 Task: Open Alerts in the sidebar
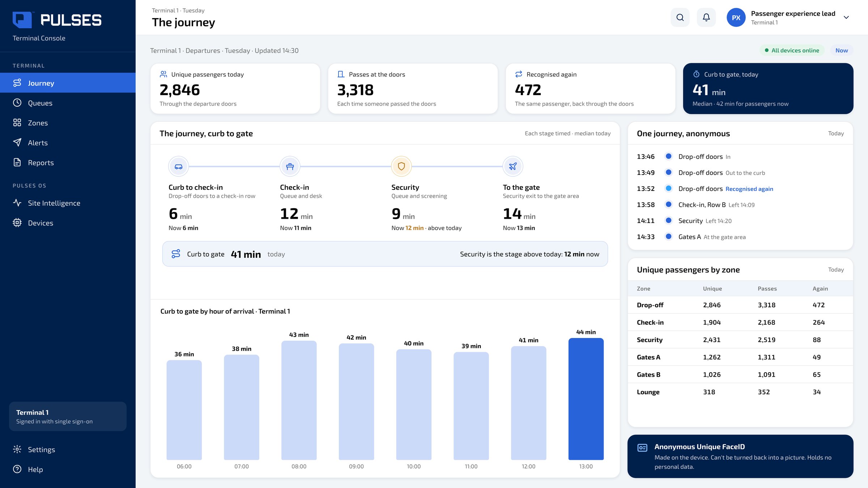68,142
